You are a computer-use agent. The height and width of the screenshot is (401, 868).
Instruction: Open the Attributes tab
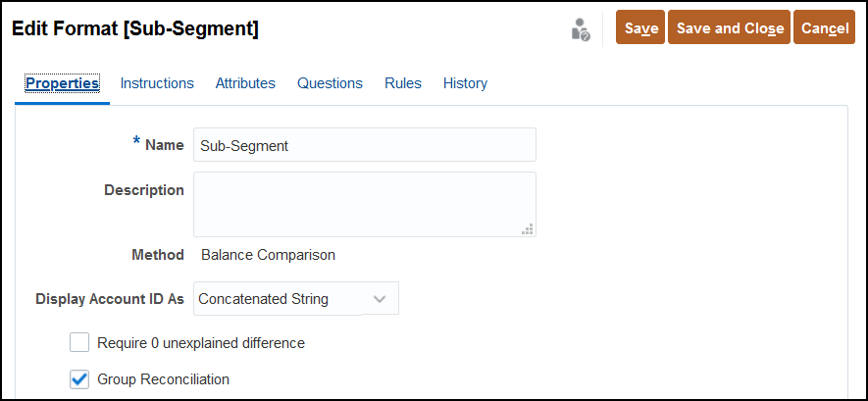pyautogui.click(x=245, y=83)
